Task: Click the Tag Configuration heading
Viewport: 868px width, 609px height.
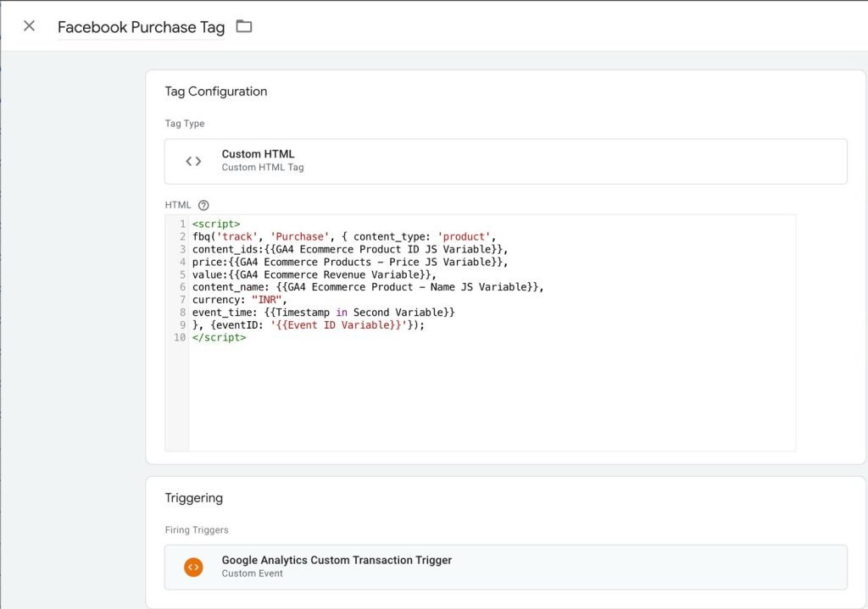Action: pyautogui.click(x=216, y=91)
